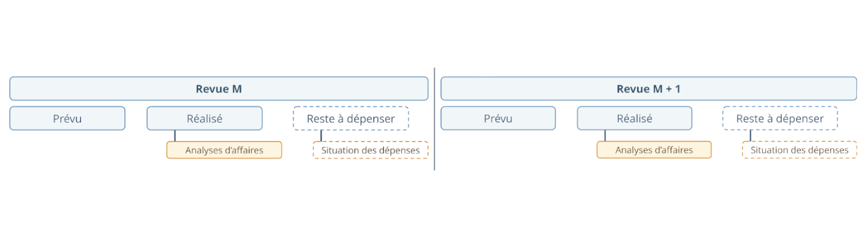Click connector below Réalisé in Revue M + 1

(605, 136)
